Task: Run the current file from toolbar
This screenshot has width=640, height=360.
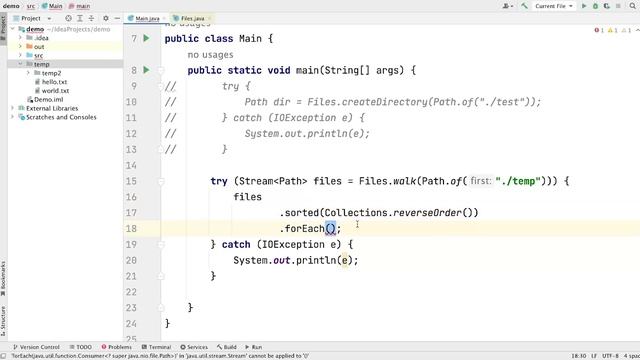Action: (x=584, y=6)
